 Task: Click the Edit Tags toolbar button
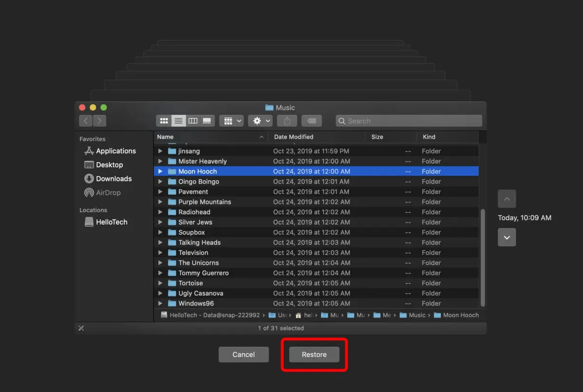tap(311, 121)
